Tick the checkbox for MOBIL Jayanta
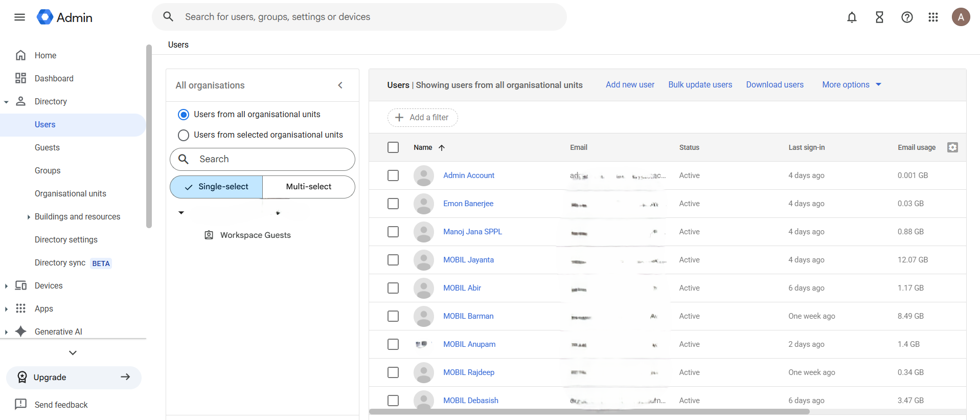This screenshot has height=420, width=980. 393,260
